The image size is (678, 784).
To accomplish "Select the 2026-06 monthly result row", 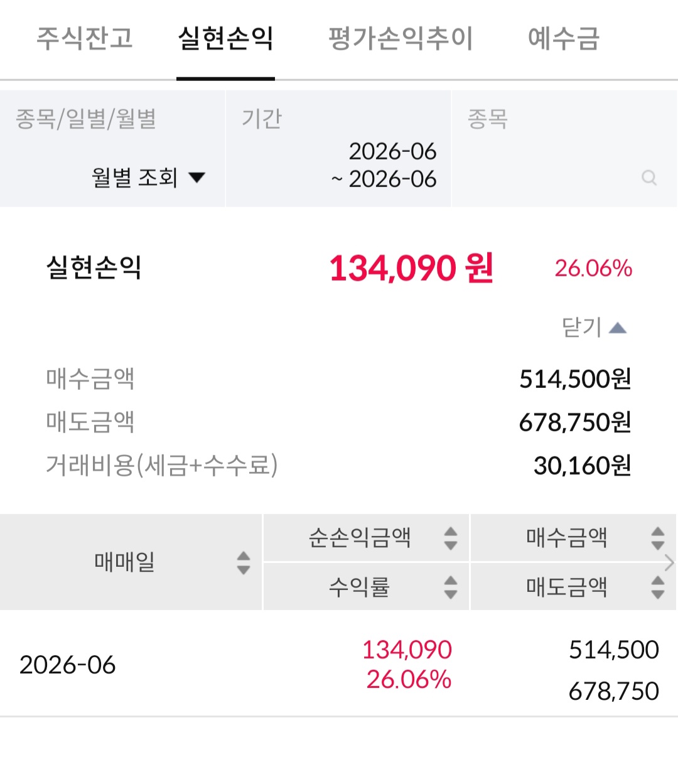I will (339, 664).
